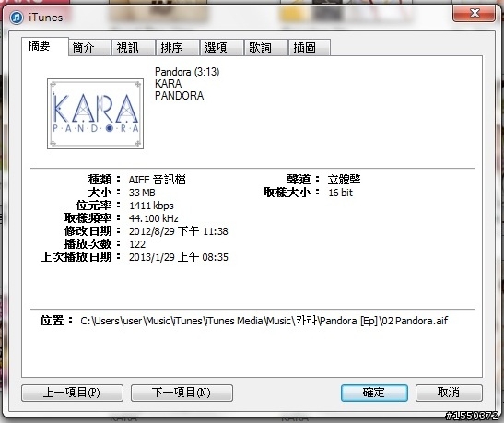Image resolution: width=504 pixels, height=423 pixels.
Task: Go to next item with 下一項目(N)
Action: pos(182,393)
